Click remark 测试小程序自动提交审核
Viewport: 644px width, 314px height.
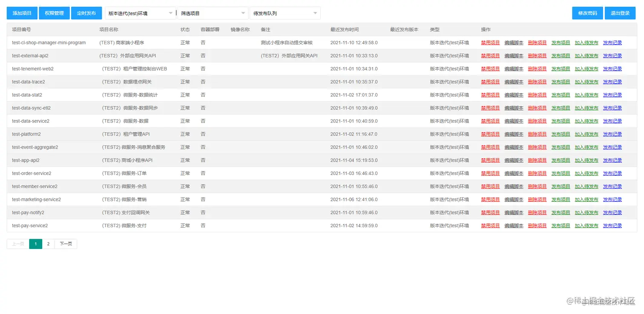pyautogui.click(x=287, y=43)
